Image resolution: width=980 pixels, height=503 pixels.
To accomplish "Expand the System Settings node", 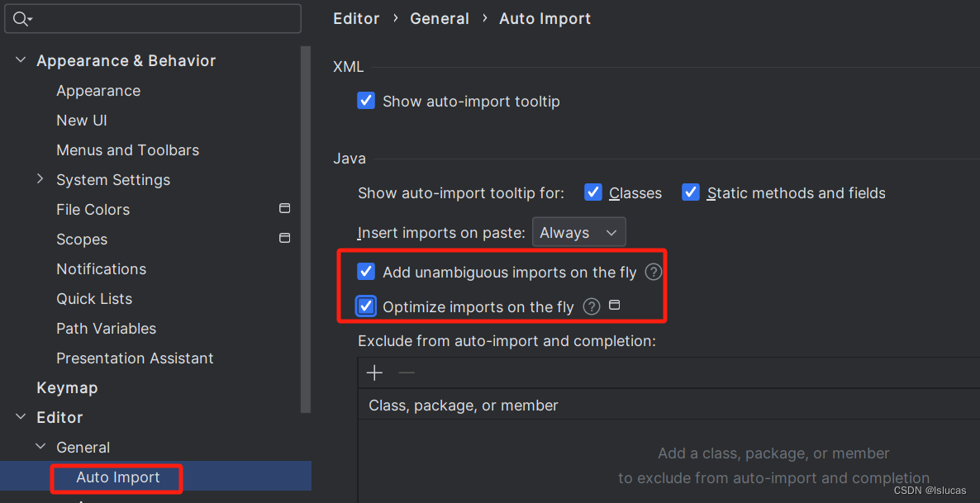I will click(x=40, y=179).
